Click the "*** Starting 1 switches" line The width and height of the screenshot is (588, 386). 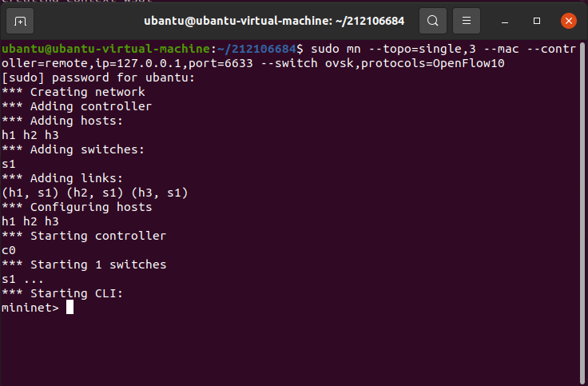[x=84, y=265]
